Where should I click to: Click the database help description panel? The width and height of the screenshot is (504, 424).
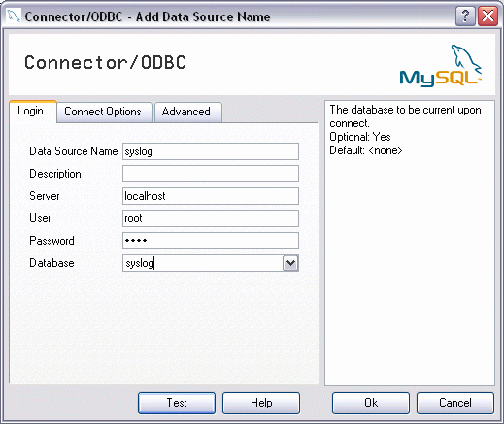pyautogui.click(x=410, y=243)
